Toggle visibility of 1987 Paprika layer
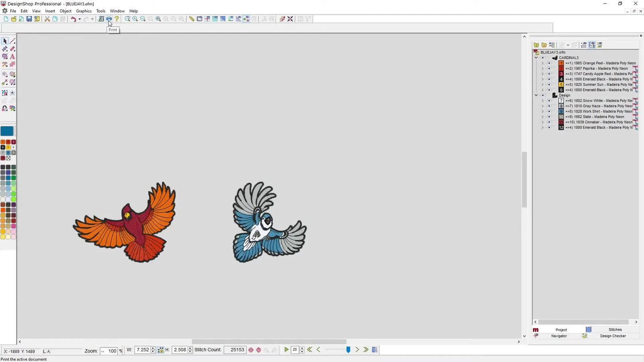The width and height of the screenshot is (644, 362). tap(549, 68)
